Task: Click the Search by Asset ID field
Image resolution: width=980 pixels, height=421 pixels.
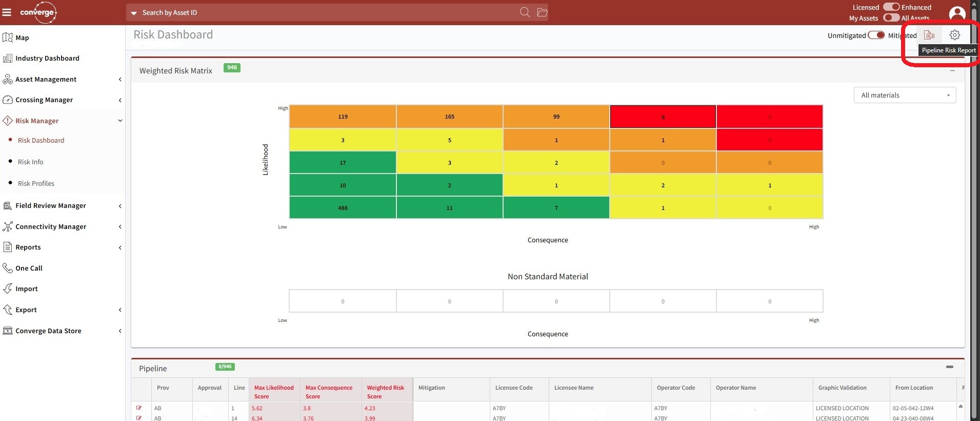Action: point(328,12)
